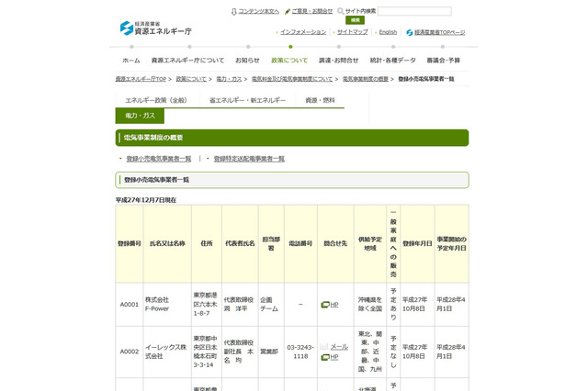Click the HP icon in row A0002

pyautogui.click(x=325, y=357)
